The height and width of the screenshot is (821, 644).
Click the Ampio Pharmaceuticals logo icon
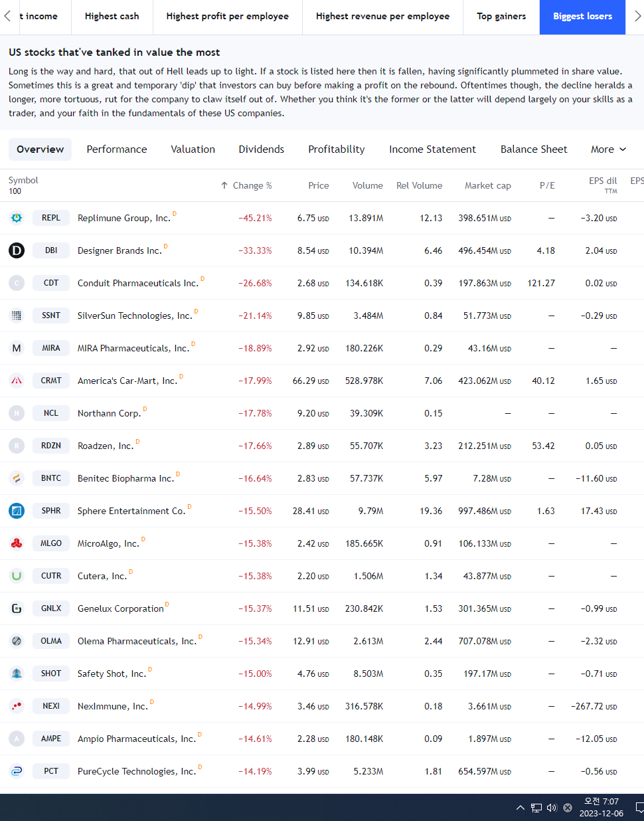pos(17,739)
